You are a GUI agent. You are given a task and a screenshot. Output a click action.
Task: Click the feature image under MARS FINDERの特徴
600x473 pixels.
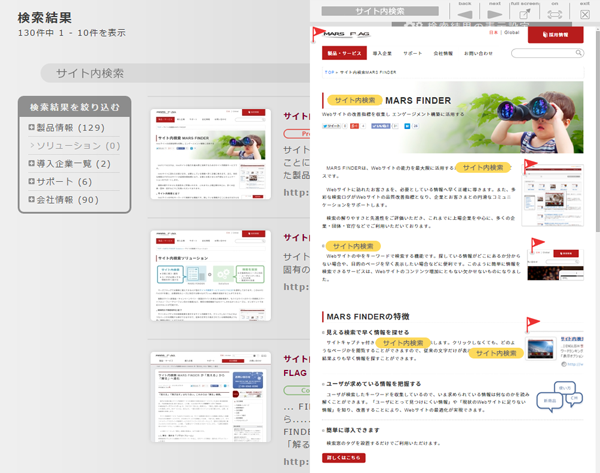coord(541,349)
